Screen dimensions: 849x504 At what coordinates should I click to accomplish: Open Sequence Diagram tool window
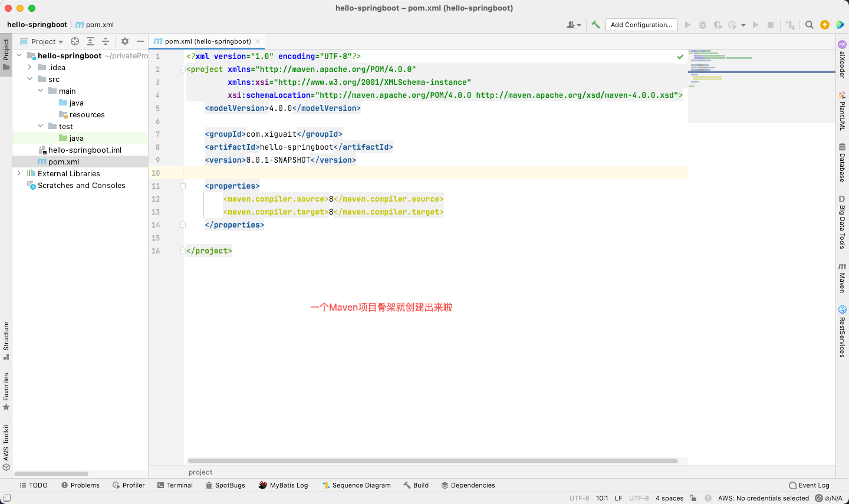(x=356, y=485)
